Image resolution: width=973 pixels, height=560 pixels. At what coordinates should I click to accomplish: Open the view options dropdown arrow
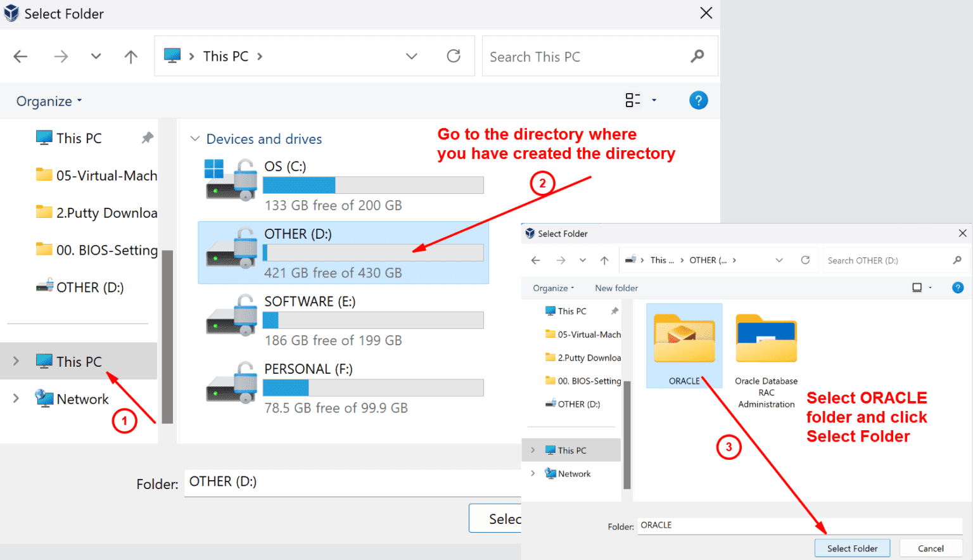pos(654,100)
